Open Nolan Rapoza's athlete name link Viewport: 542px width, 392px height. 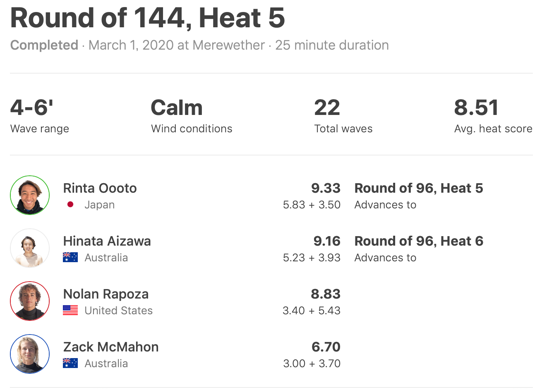pyautogui.click(x=106, y=294)
